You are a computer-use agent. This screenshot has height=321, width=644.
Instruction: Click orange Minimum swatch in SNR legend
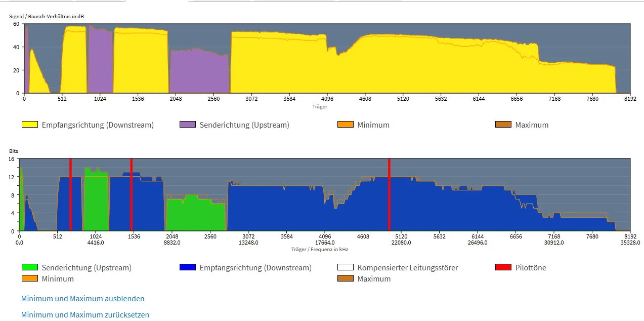pyautogui.click(x=346, y=125)
